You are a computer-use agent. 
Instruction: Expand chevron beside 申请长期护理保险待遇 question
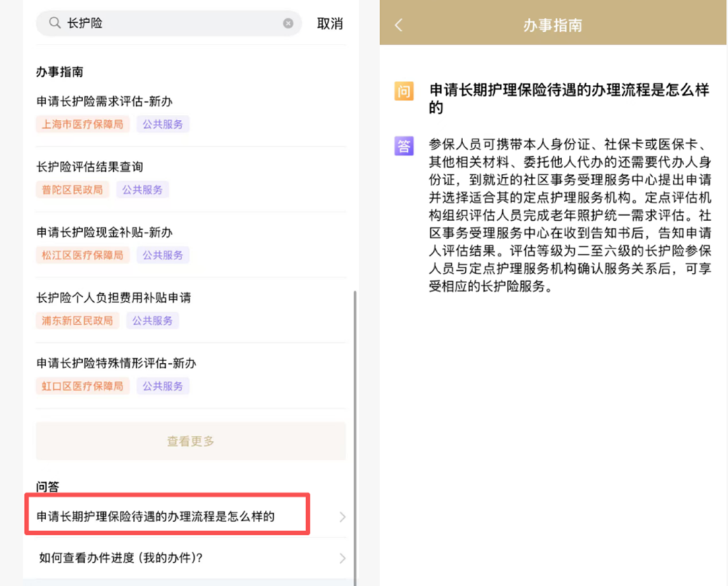point(342,517)
